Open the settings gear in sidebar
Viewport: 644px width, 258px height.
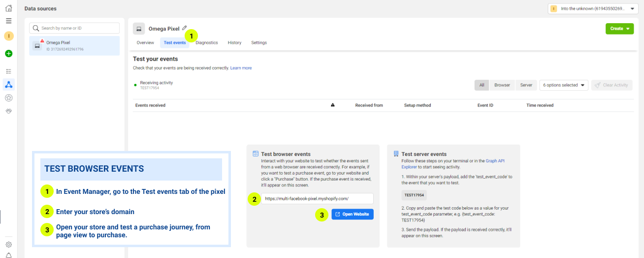[8, 245]
